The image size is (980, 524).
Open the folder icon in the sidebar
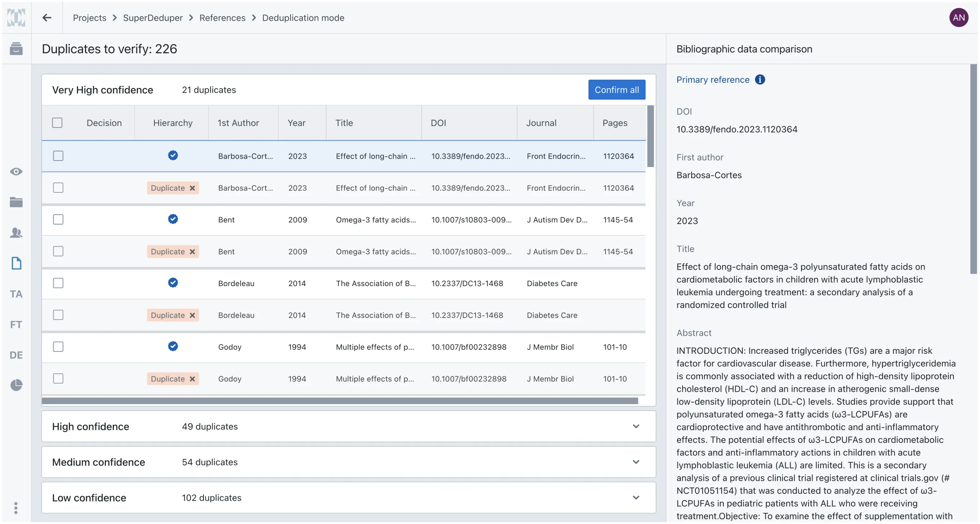tap(16, 202)
